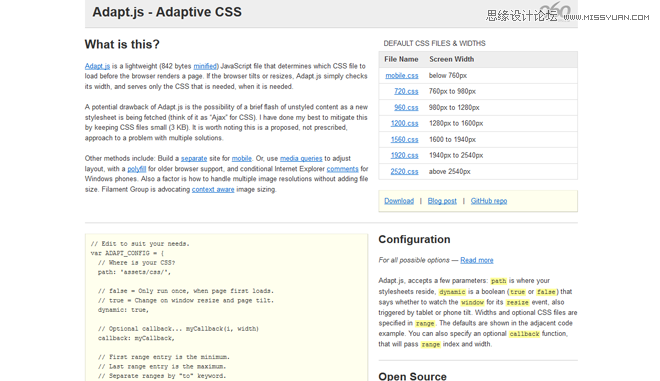660x381 pixels.
Task: Open the 2520.css file link
Action: (x=405, y=171)
